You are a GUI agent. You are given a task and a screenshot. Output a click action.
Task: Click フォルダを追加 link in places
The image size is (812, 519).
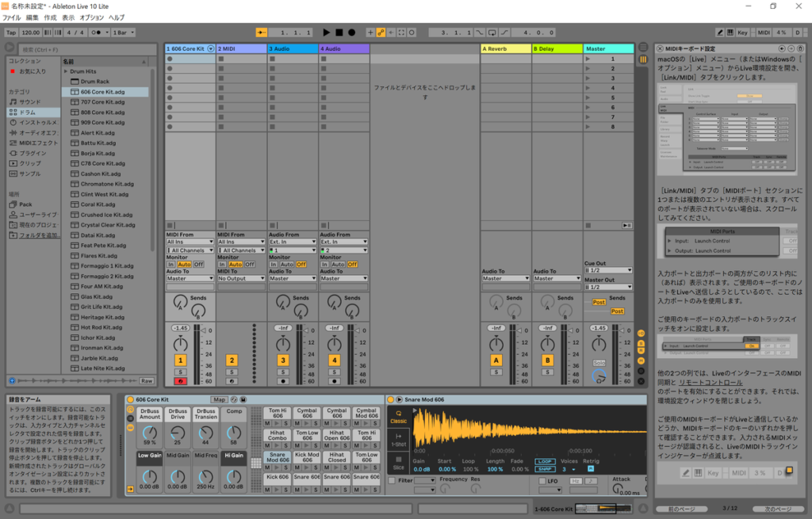click(38, 235)
